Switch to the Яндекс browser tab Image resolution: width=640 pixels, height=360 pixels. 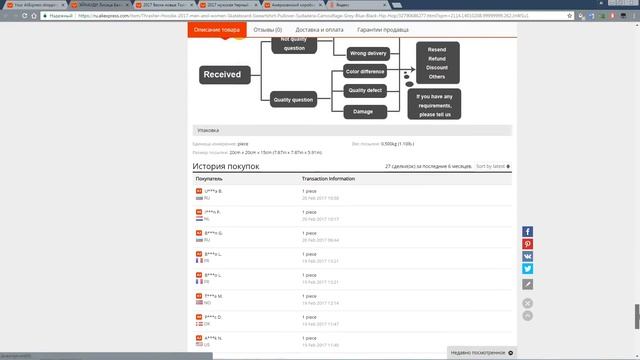pos(358,5)
